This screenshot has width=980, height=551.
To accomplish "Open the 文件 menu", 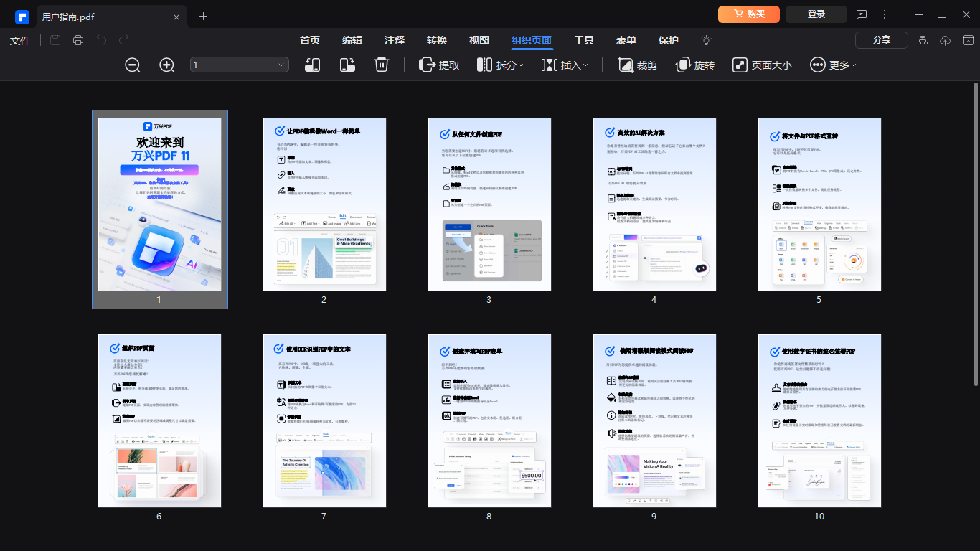I will click(x=20, y=41).
